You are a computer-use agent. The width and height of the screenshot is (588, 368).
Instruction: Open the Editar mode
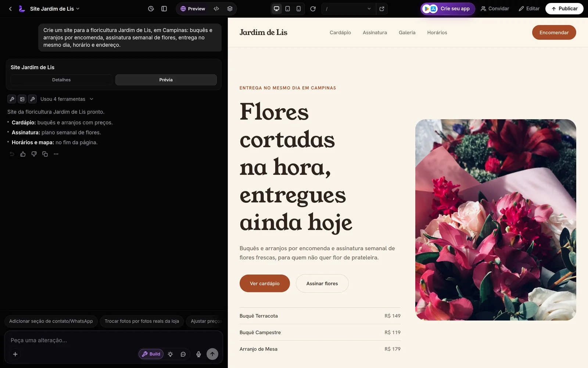[529, 9]
